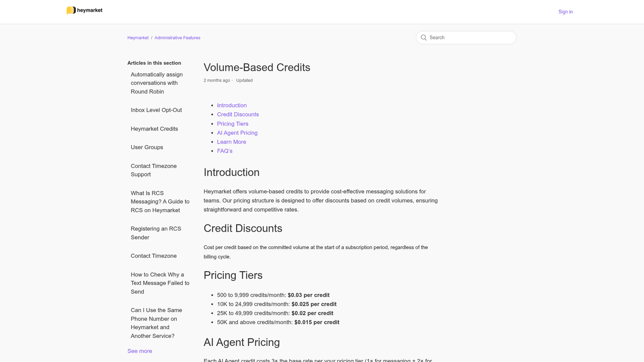Click the search magnifier icon
The height and width of the screenshot is (362, 644).
pos(424,38)
